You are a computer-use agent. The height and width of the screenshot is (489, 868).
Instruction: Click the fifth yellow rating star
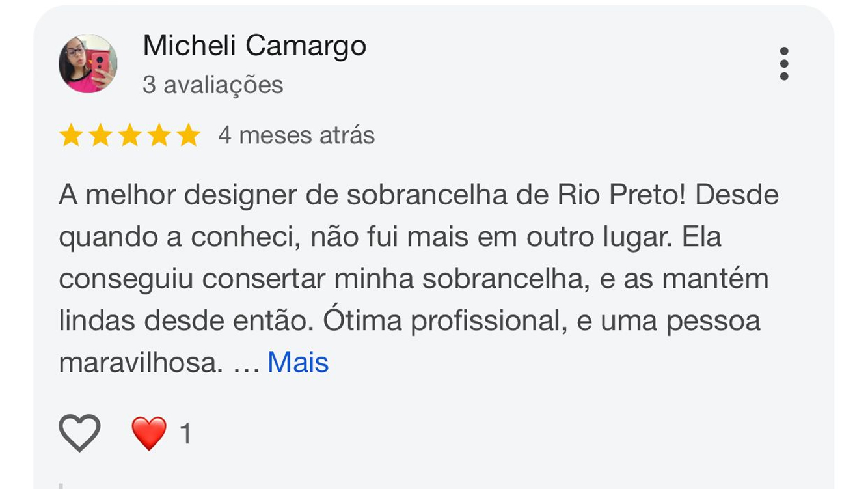coord(189,135)
